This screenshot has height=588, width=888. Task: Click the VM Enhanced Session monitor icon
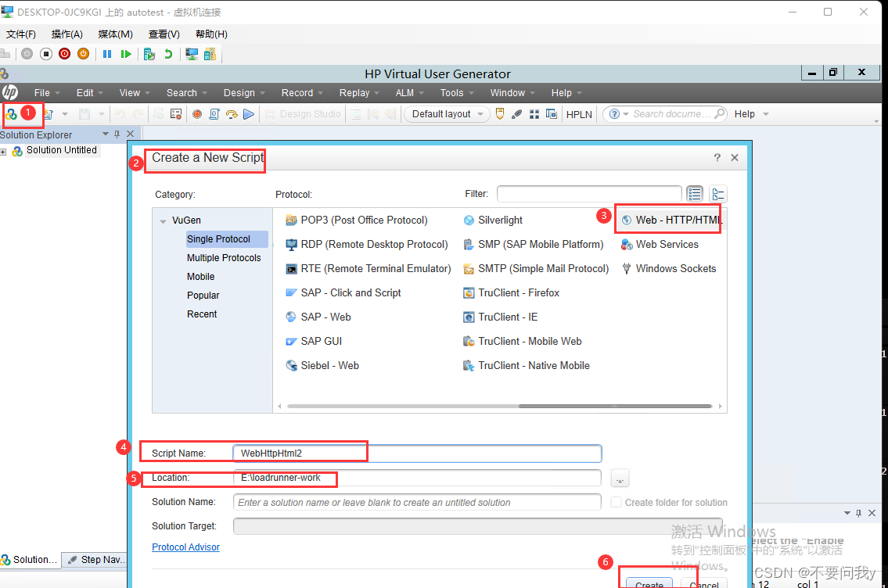pos(192,54)
